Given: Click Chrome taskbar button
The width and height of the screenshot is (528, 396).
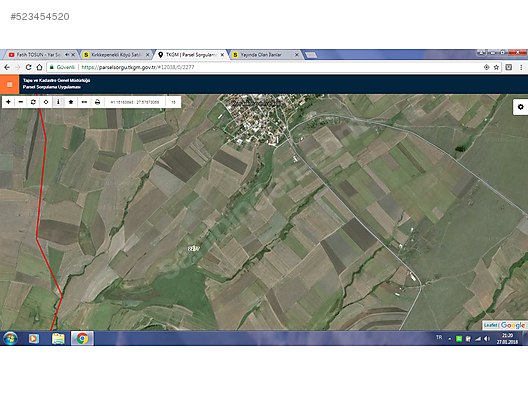Looking at the screenshot, I should [82, 338].
